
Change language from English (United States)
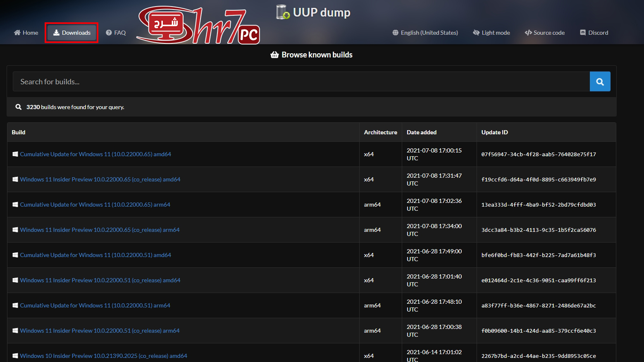[425, 33]
